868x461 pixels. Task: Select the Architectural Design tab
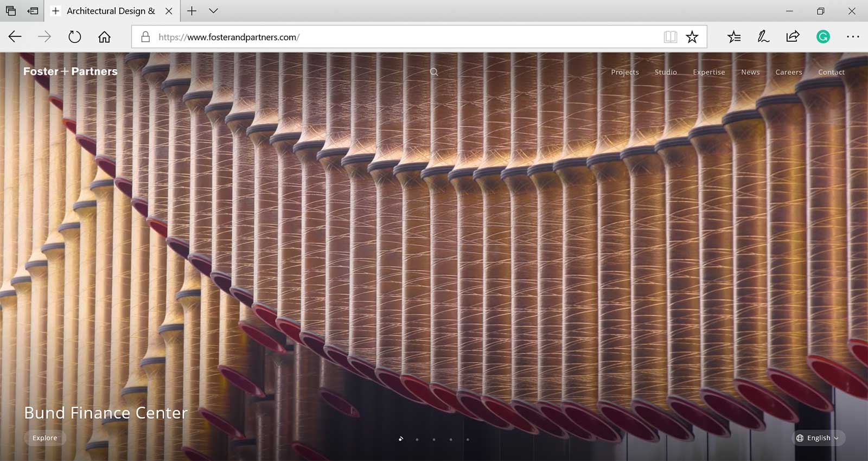111,11
